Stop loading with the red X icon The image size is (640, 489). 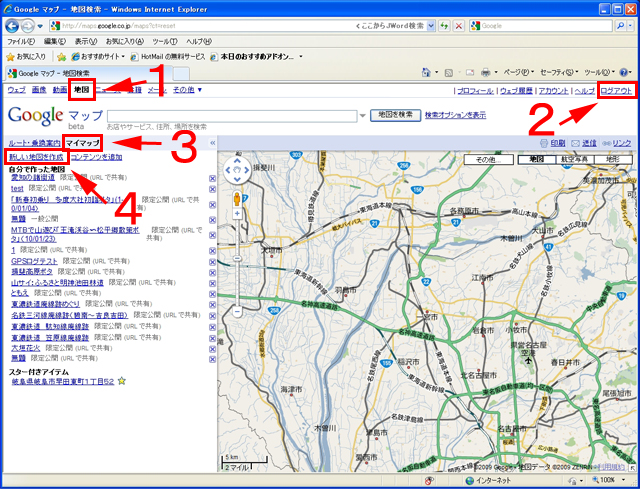coord(459,26)
